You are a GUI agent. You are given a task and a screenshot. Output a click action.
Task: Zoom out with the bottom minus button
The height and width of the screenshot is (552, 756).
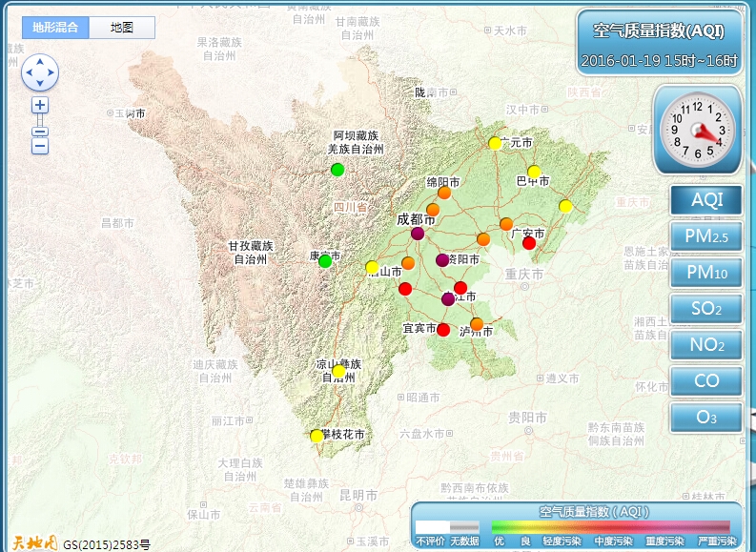(x=40, y=147)
